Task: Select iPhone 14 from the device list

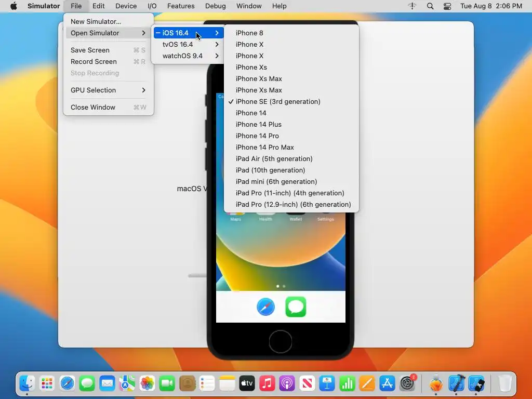Action: tap(291, 113)
